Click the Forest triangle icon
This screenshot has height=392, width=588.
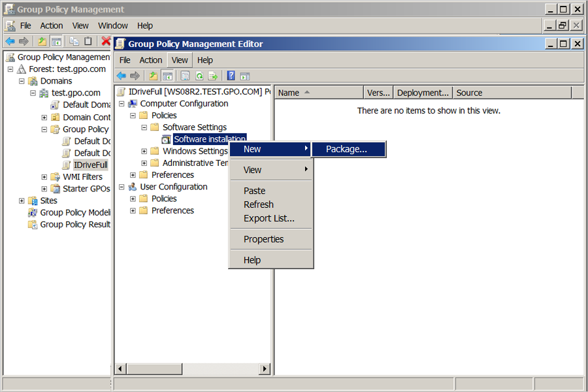[22, 69]
